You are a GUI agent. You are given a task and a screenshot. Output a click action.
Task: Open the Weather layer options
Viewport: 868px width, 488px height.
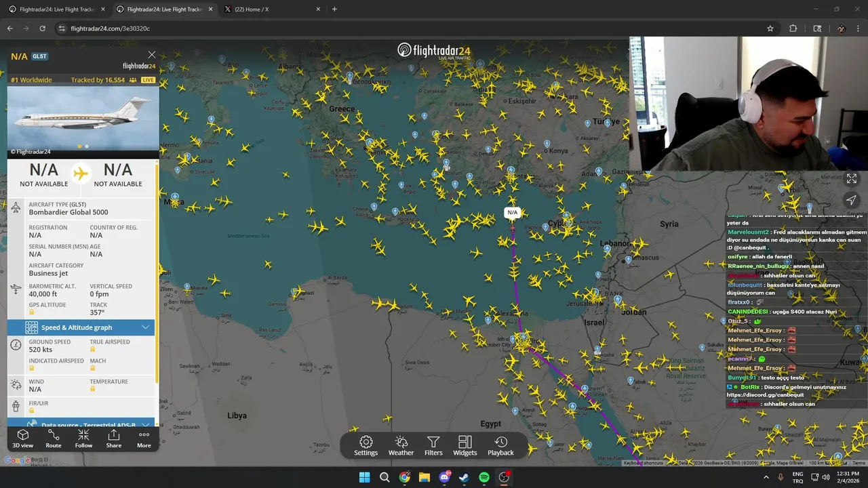(x=401, y=446)
